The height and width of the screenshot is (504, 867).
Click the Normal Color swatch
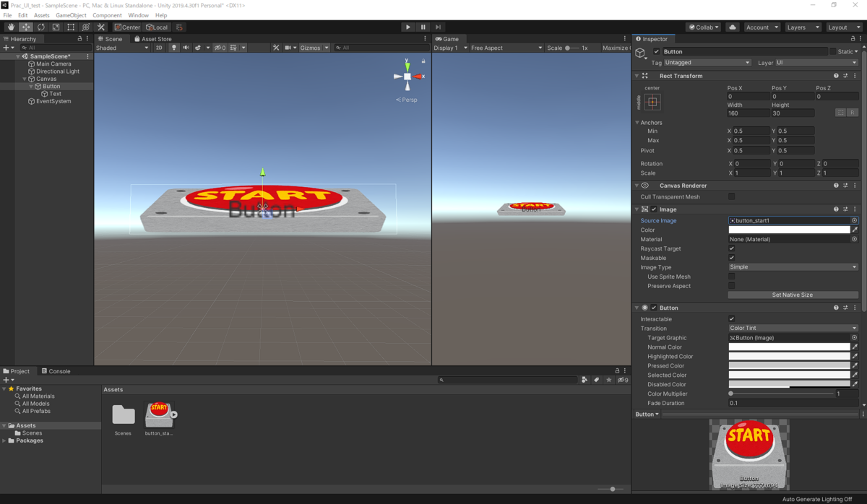[x=789, y=347]
